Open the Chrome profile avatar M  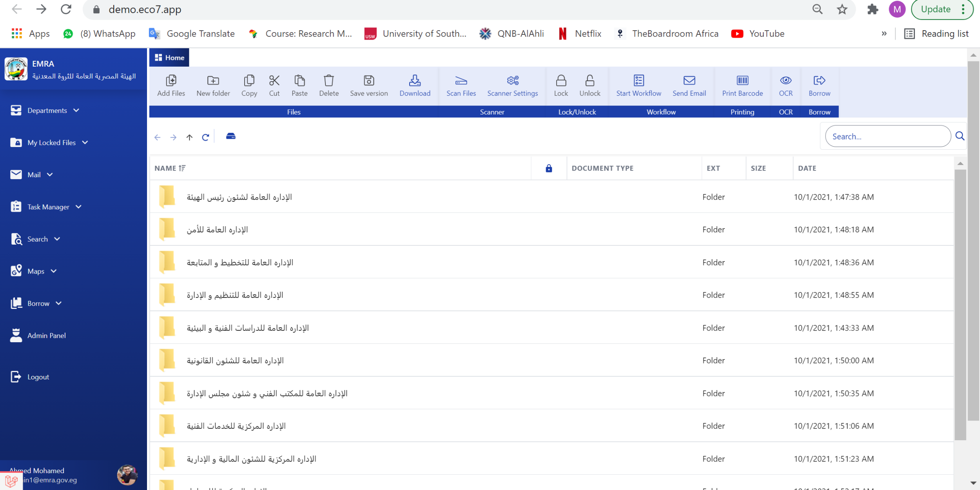coord(897,9)
